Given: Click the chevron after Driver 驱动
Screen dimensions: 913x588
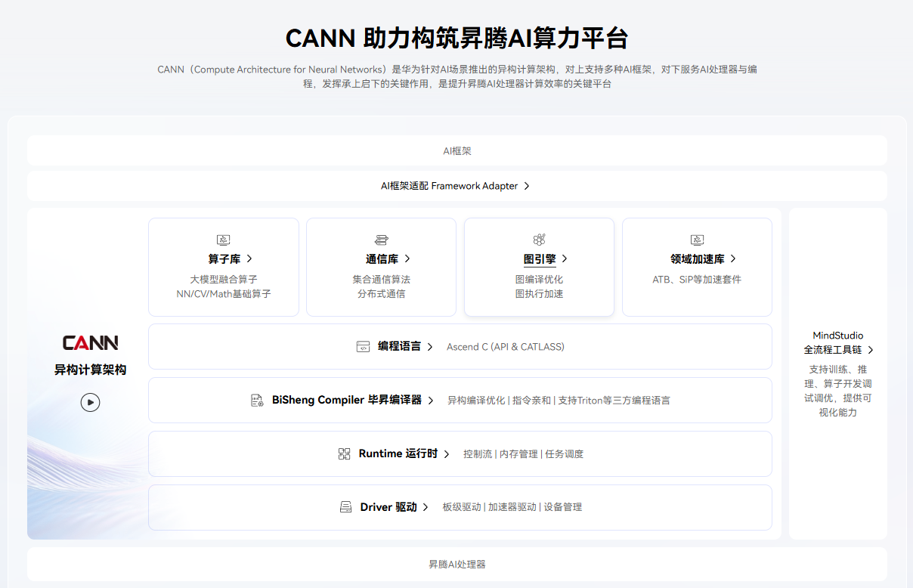Looking at the screenshot, I should (426, 507).
